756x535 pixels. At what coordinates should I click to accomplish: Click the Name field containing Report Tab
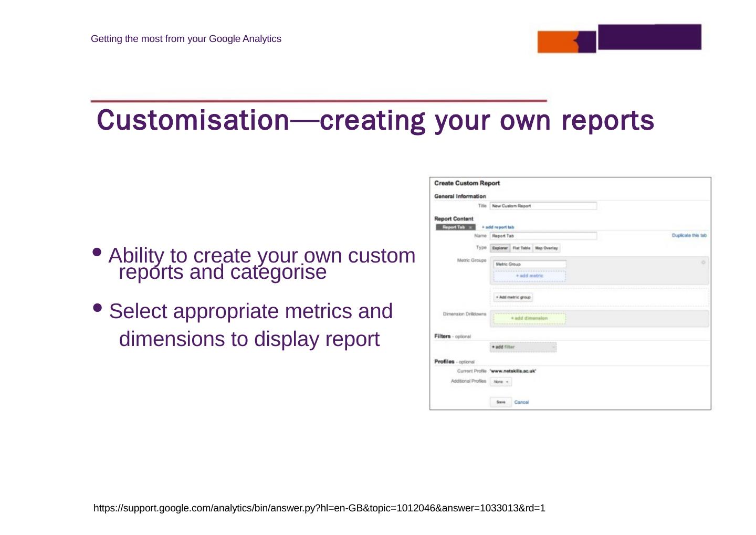[543, 236]
